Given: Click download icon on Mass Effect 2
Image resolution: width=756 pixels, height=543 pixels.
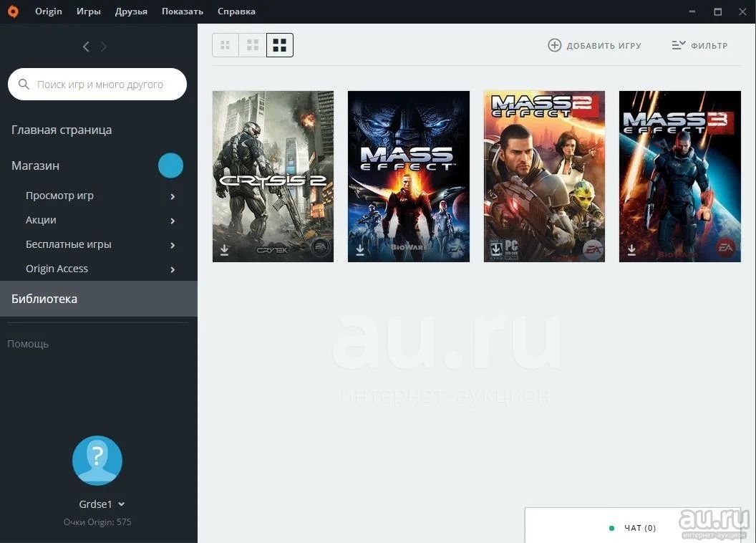Looking at the screenshot, I should (495, 249).
